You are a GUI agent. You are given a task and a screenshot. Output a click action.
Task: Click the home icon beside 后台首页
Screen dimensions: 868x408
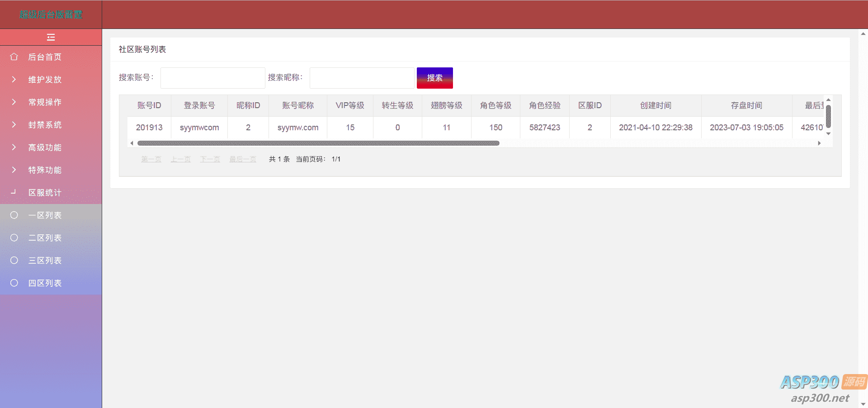click(x=14, y=57)
